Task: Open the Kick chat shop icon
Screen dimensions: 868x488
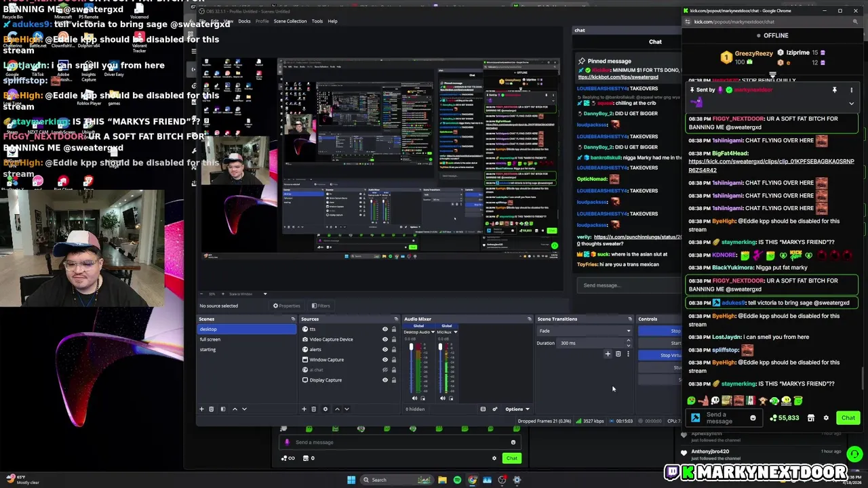Action: pos(810,418)
